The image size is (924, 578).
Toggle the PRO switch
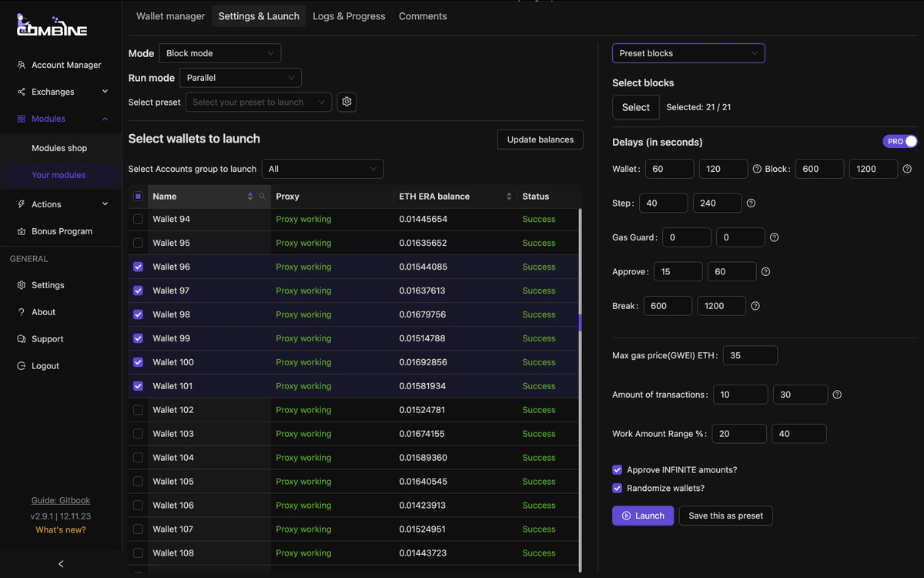tap(899, 141)
